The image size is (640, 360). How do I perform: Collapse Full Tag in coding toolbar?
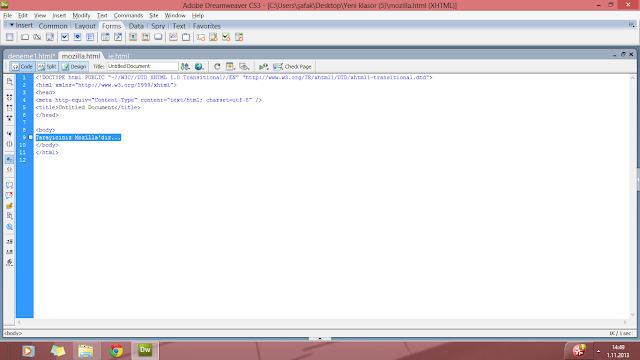pos(9,97)
